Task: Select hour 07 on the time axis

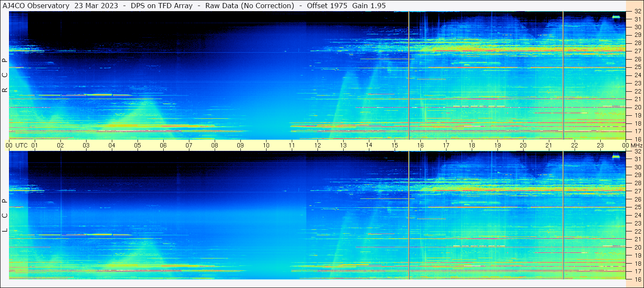Action: point(189,145)
